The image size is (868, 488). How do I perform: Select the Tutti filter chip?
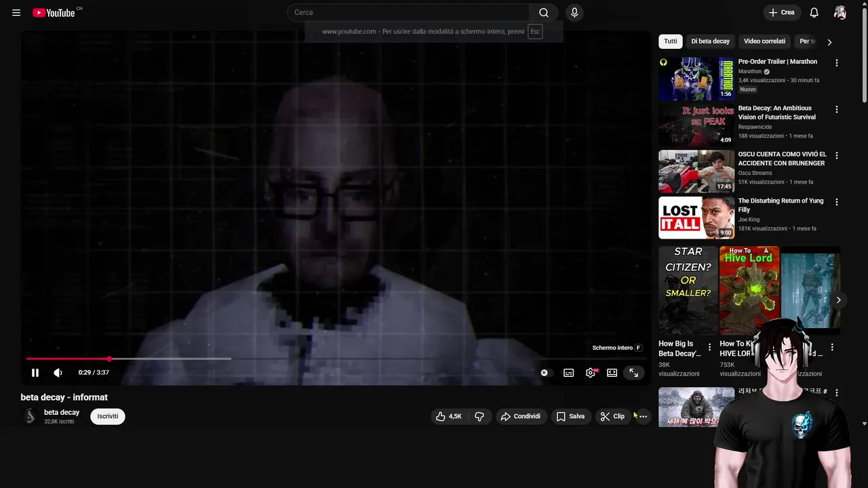pyautogui.click(x=670, y=41)
